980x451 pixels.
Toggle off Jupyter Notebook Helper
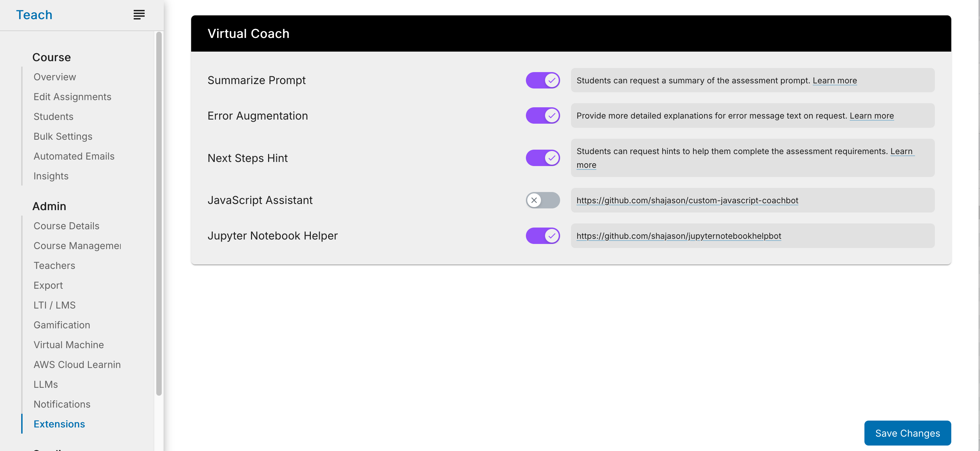coord(543,235)
